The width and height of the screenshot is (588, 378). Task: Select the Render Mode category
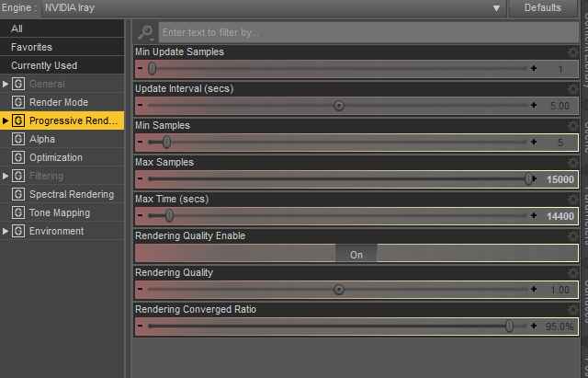pyautogui.click(x=59, y=102)
